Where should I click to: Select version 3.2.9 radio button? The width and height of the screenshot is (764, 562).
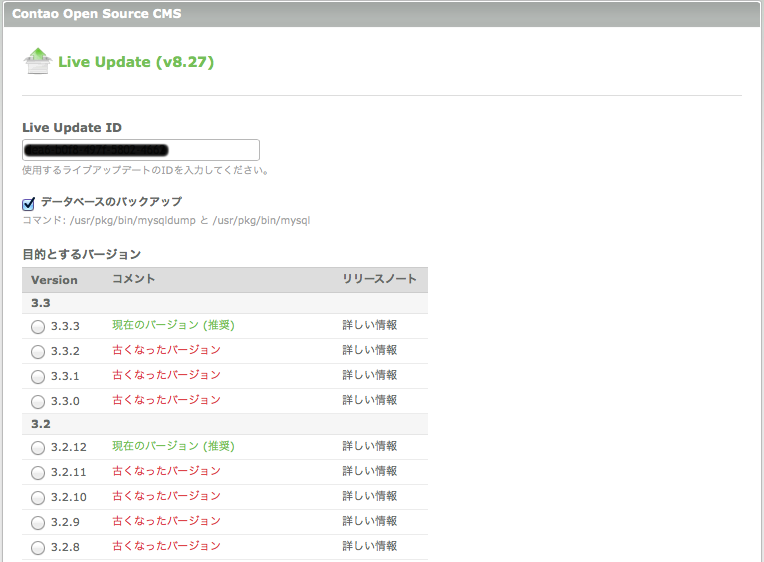(38, 523)
